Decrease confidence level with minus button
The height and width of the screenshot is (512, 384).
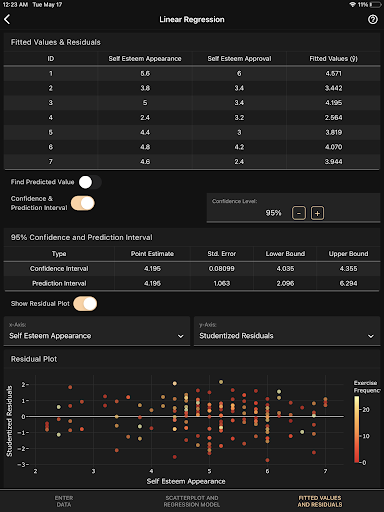[299, 213]
